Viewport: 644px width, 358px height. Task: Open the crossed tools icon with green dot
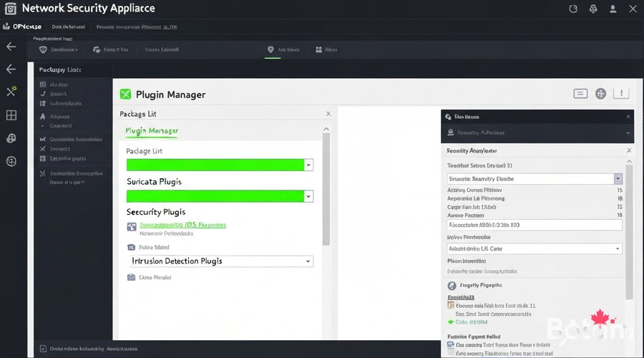click(x=11, y=91)
